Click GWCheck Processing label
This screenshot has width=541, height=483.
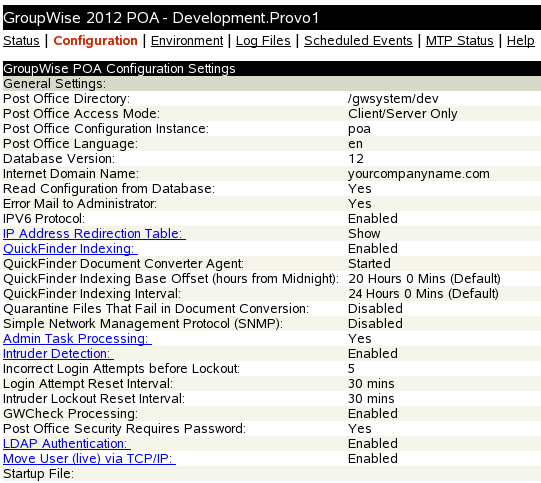pyautogui.click(x=70, y=414)
